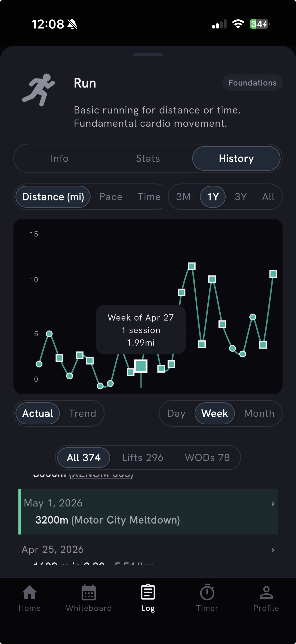Tap the running figure icon
Image resolution: width=296 pixels, height=644 pixels.
pyautogui.click(x=39, y=90)
